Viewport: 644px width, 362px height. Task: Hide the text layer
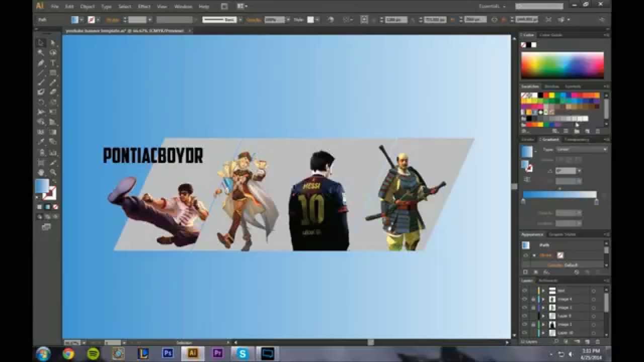pos(525,291)
